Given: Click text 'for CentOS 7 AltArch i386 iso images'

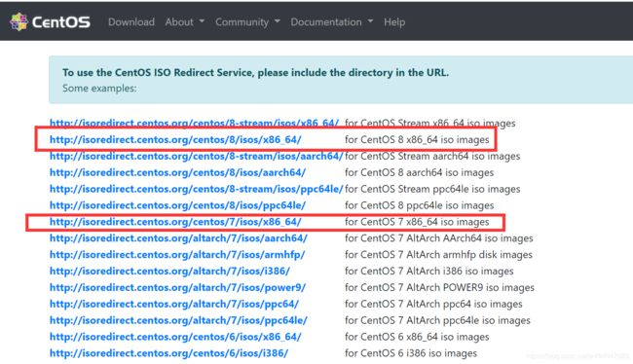Looking at the screenshot, I should pyautogui.click(x=429, y=272).
